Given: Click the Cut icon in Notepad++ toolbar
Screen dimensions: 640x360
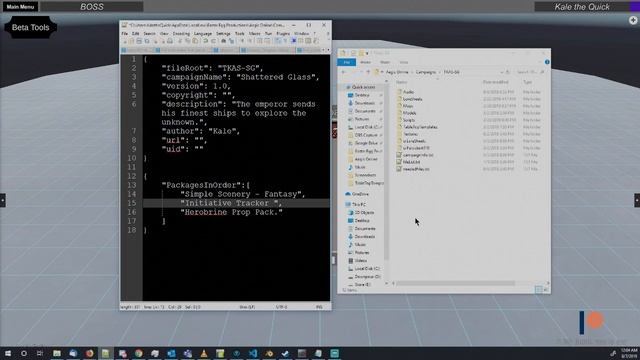Looking at the screenshot, I should [x=180, y=41].
